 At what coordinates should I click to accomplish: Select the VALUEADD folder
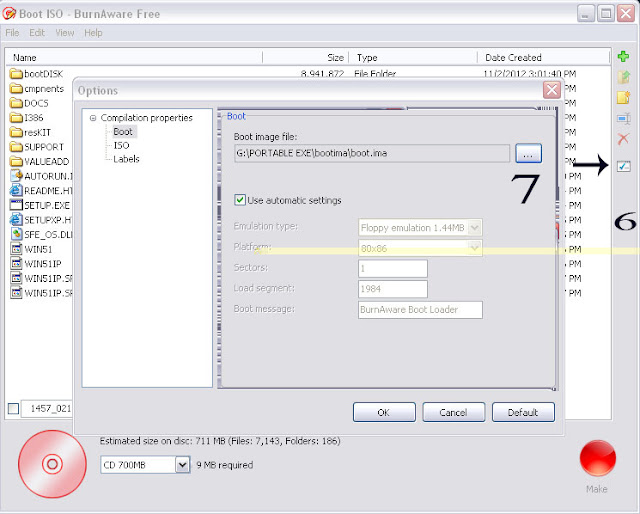tap(40, 161)
